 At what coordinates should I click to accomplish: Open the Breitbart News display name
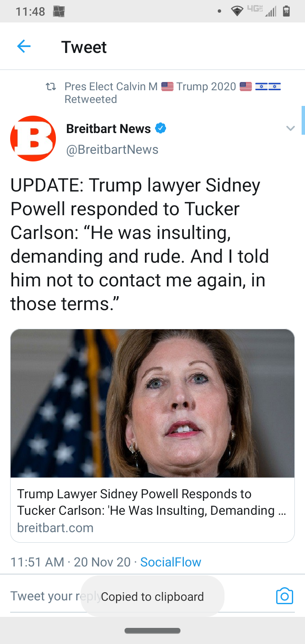click(108, 129)
